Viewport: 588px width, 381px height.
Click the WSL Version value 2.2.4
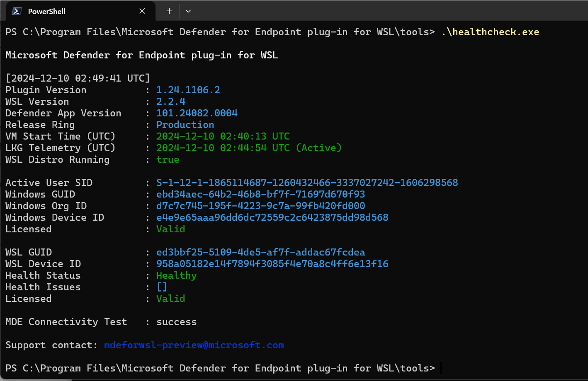coord(171,101)
